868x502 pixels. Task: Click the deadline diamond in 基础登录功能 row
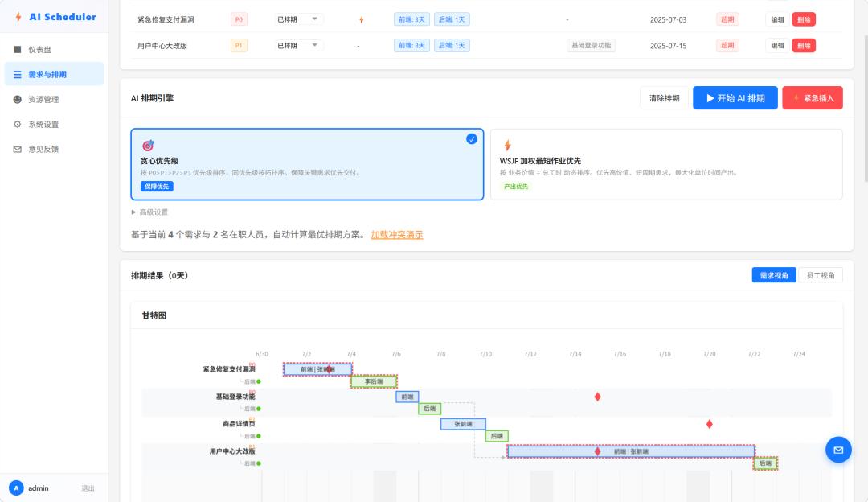click(x=597, y=397)
